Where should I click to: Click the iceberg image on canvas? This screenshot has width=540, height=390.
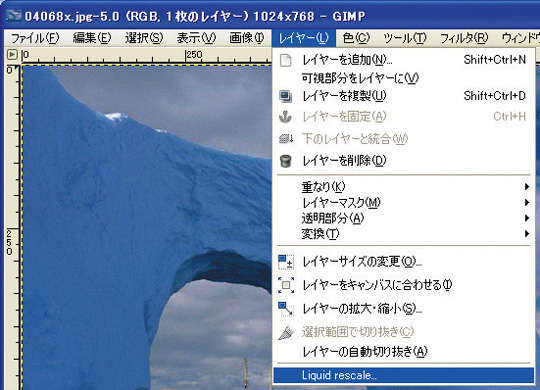tap(147, 227)
